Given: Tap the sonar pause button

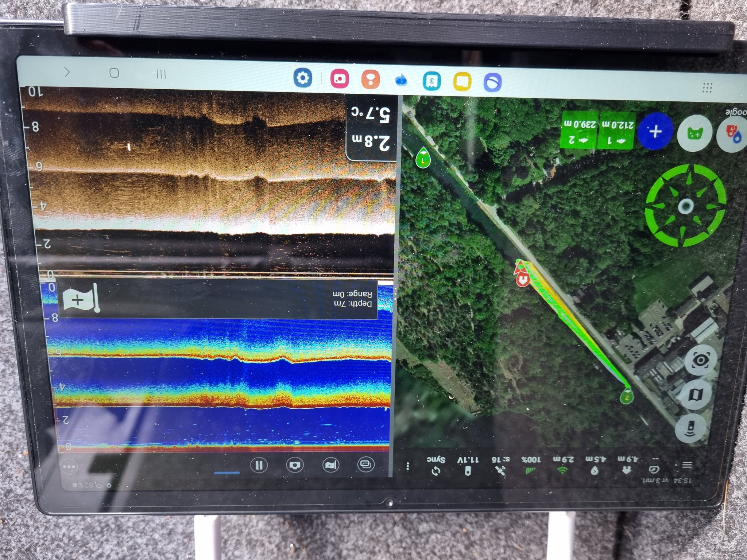Looking at the screenshot, I should click(x=259, y=465).
